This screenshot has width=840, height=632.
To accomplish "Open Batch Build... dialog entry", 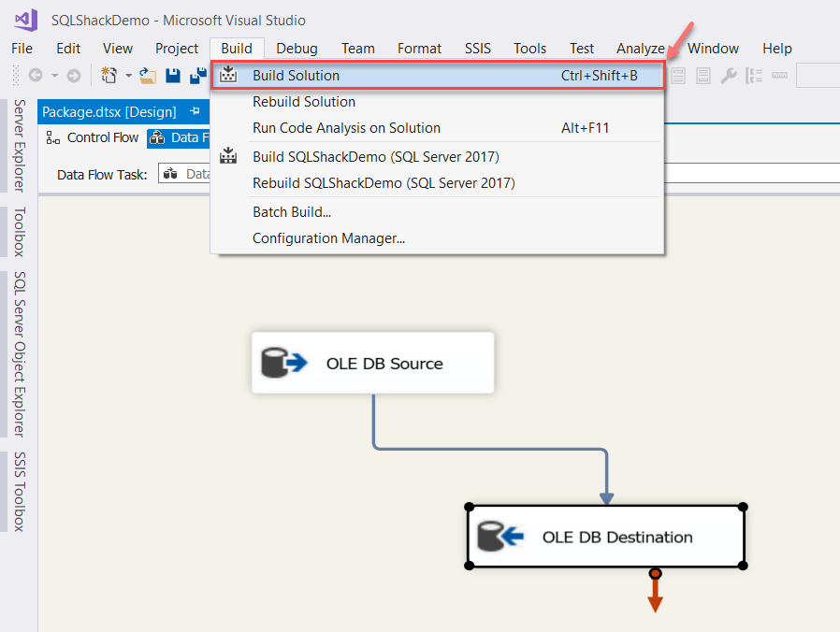I will coord(438,211).
